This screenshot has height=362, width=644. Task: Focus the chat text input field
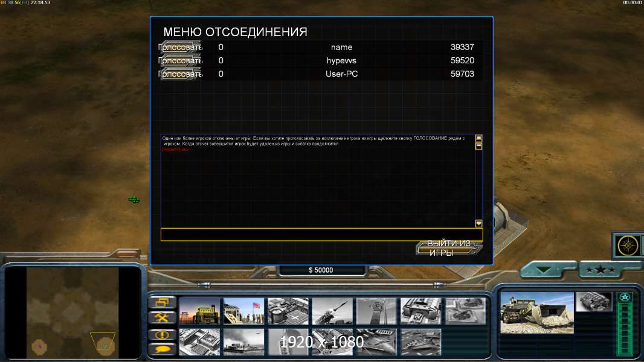coord(321,235)
